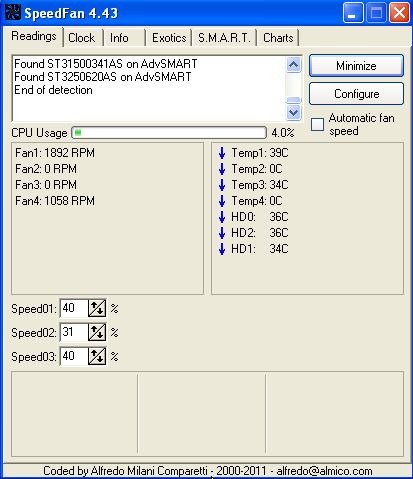Click the down arrow icon beside HD1
413x479 pixels.
point(222,249)
